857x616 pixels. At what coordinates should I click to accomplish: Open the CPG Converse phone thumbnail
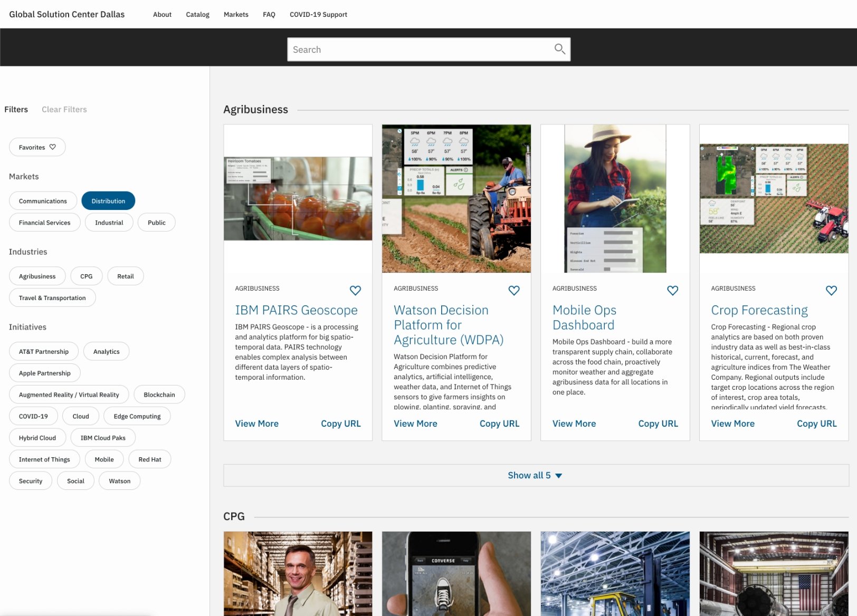(456, 574)
